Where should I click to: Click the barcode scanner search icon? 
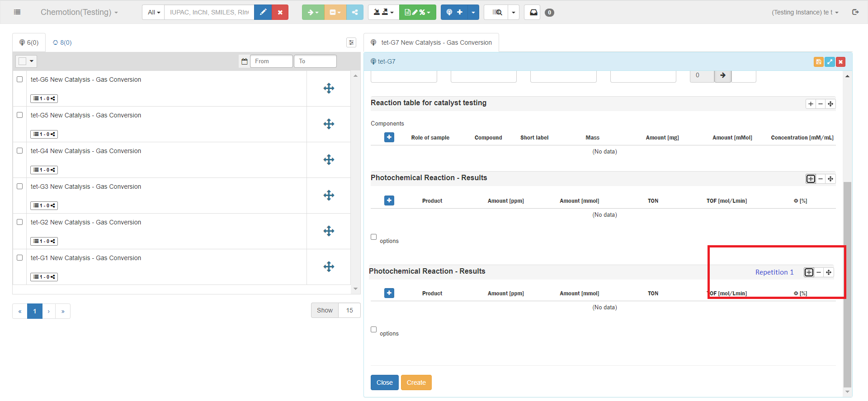(497, 12)
